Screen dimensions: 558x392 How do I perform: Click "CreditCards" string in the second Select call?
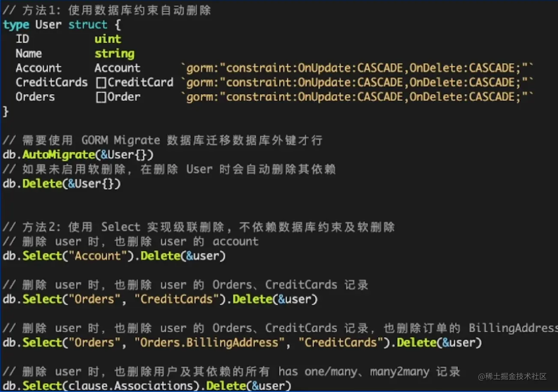tap(177, 299)
